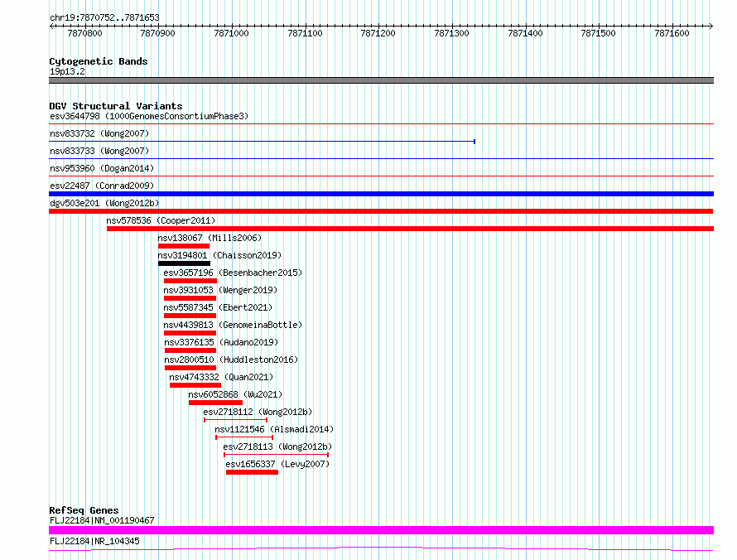Click the ruler's left scroll arrow

pyautogui.click(x=51, y=27)
